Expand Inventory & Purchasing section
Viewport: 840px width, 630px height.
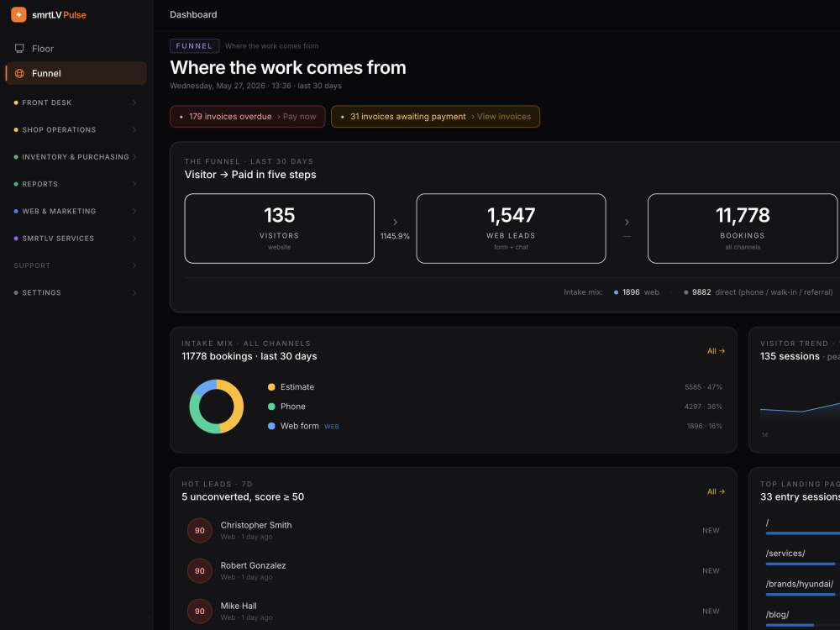click(x=76, y=157)
